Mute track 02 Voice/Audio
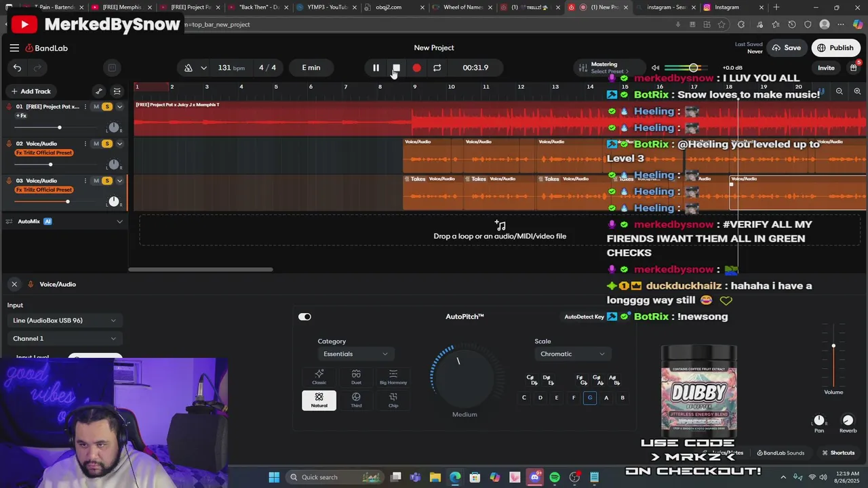Viewport: 868px width, 488px height. pos(96,144)
